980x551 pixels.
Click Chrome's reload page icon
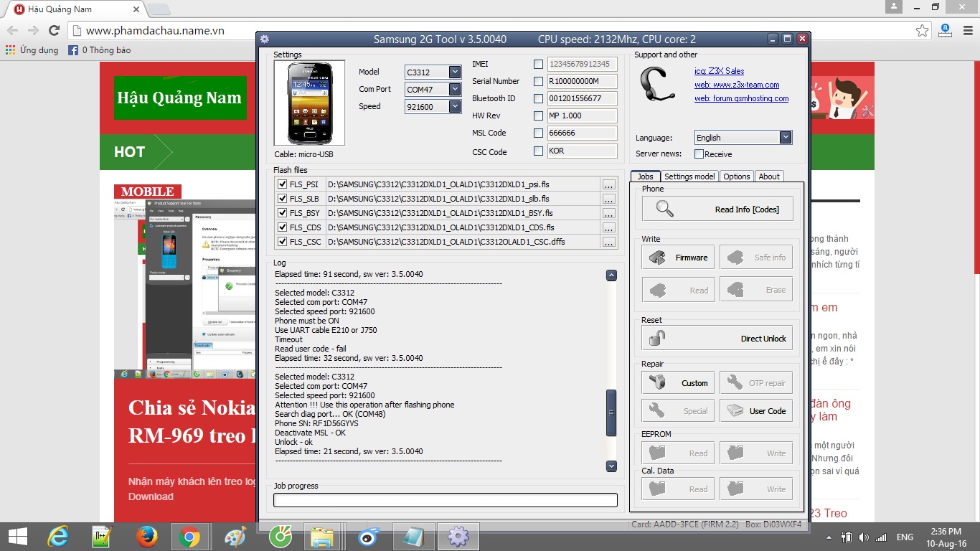(x=54, y=30)
